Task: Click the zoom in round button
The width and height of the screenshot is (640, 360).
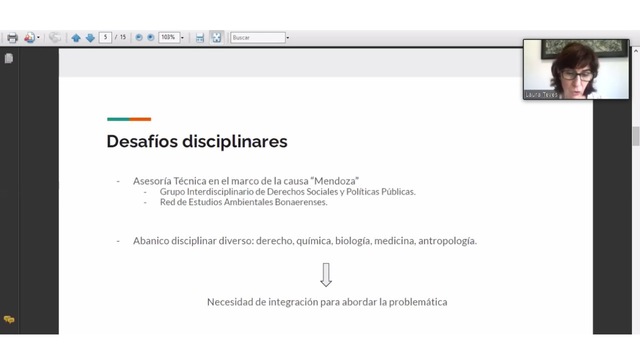Action: [x=151, y=38]
